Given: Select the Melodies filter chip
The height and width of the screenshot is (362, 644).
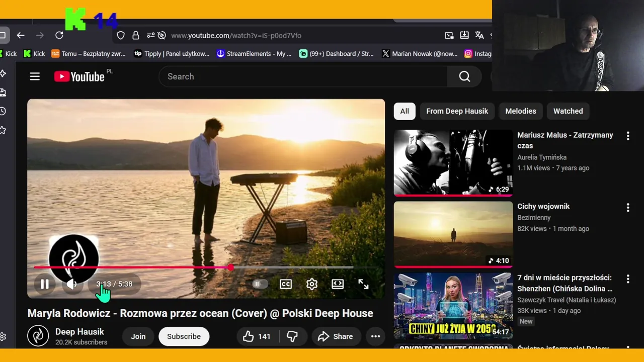Looking at the screenshot, I should click(x=521, y=111).
